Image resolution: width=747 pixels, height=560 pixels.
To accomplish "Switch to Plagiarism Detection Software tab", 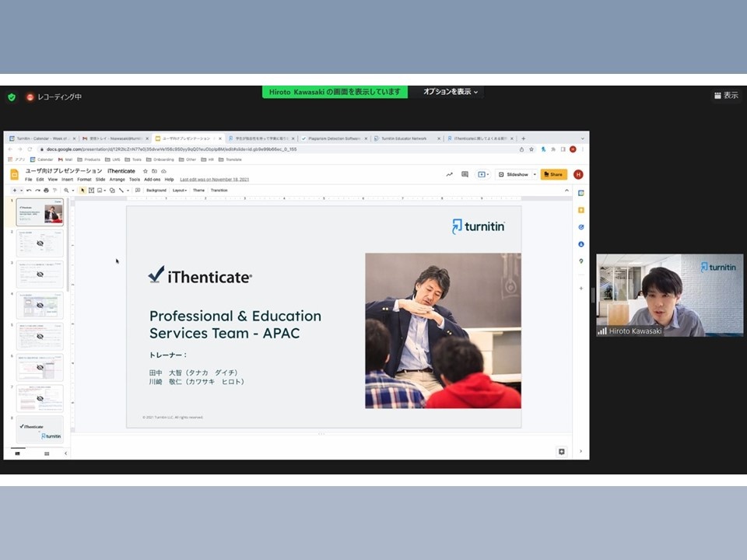I will (334, 138).
